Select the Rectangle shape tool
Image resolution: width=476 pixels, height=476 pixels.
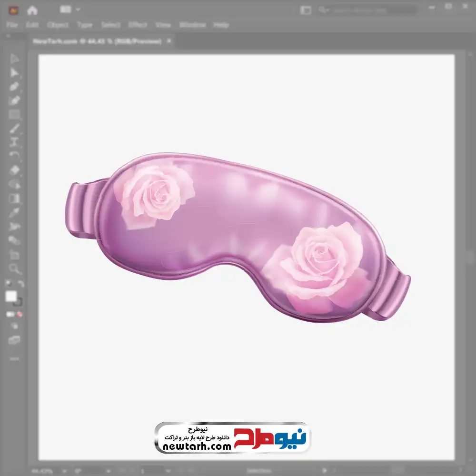pyautogui.click(x=14, y=114)
